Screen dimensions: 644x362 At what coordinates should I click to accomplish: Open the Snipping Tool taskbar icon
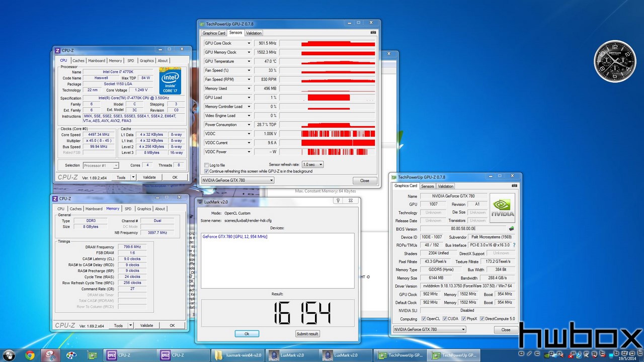[50, 355]
